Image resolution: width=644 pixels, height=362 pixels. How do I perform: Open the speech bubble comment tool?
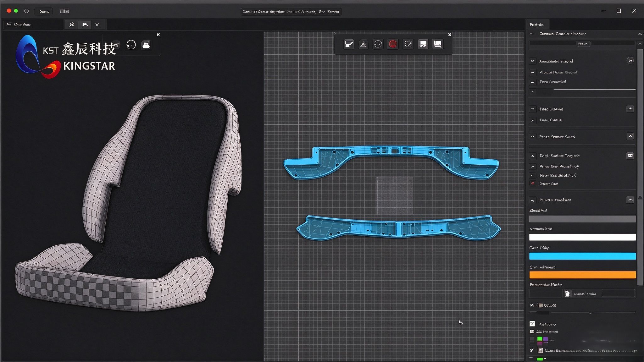423,44
